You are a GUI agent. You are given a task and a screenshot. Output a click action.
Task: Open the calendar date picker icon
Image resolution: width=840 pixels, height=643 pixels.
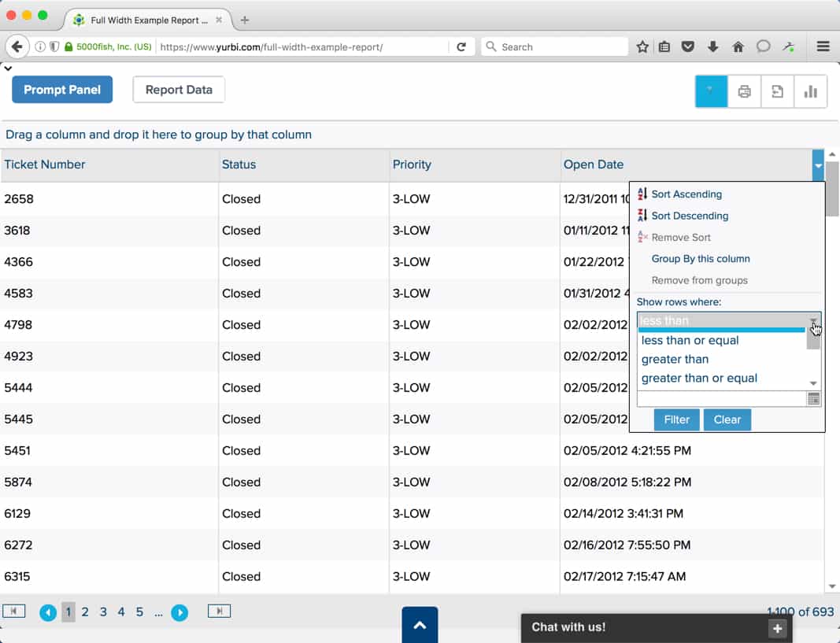[x=814, y=399]
